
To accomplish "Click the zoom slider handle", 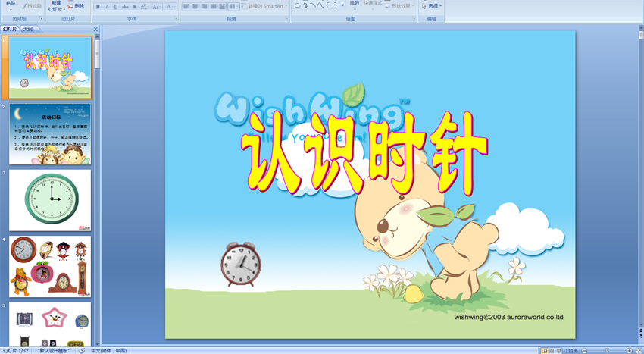I will point(607,351).
